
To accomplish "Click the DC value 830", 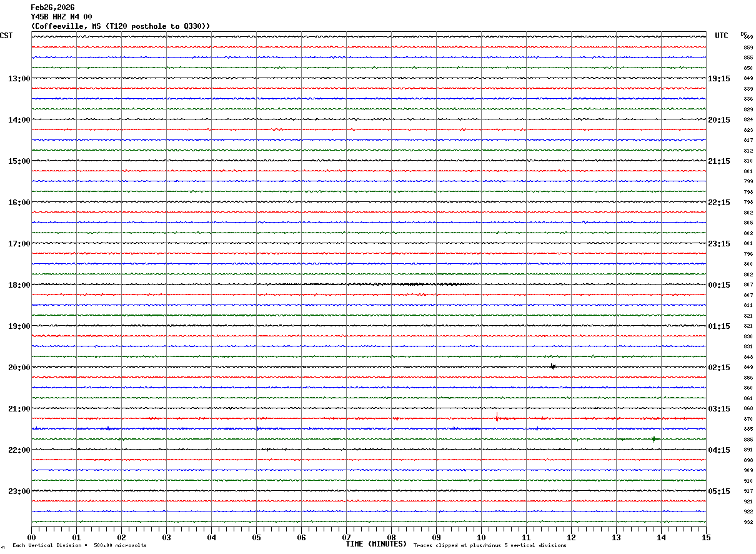I will (748, 336).
